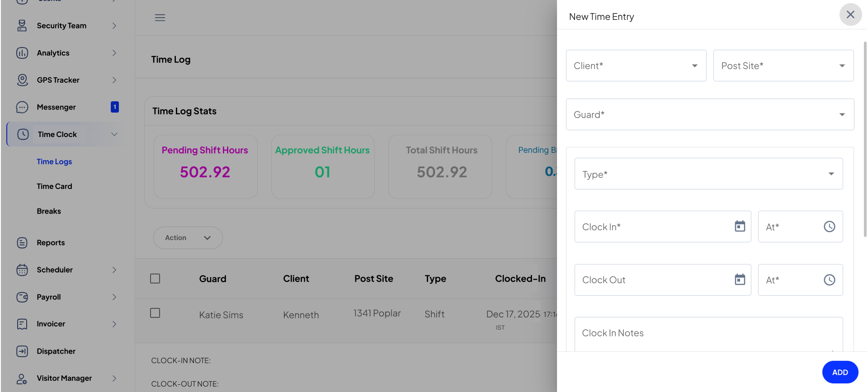Open the Clock Out calendar picker
868x392 pixels.
point(740,280)
